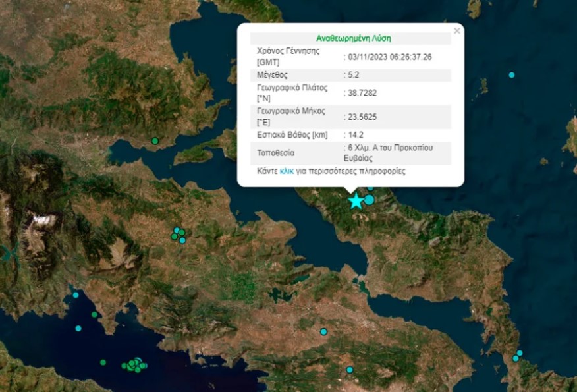
Task: Click the focal depth value 14.2
Action: 356,135
